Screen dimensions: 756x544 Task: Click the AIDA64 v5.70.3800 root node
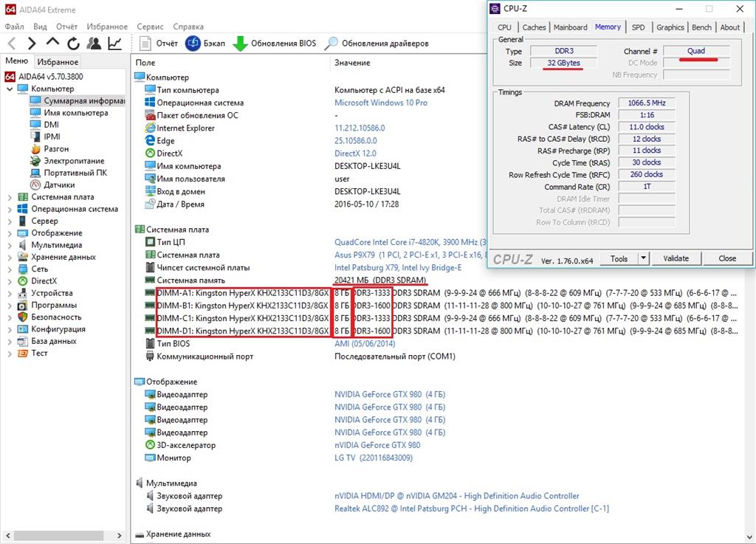[x=44, y=77]
